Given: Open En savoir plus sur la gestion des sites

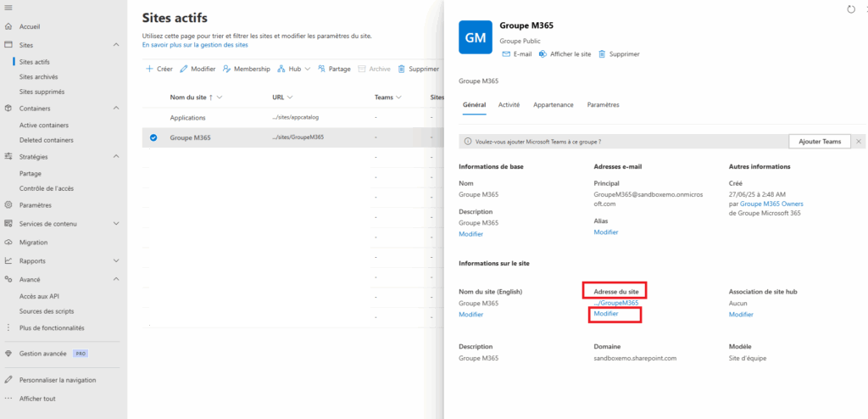Looking at the screenshot, I should 195,45.
